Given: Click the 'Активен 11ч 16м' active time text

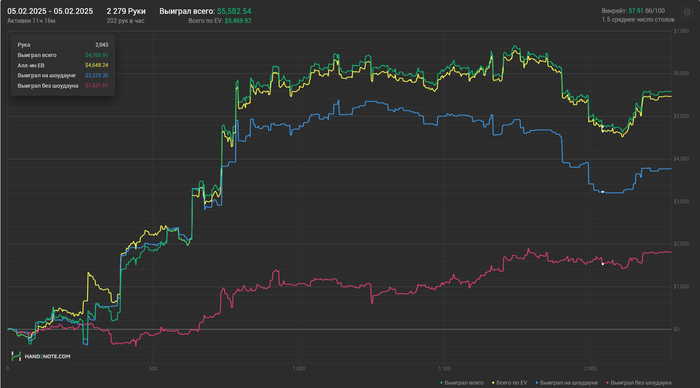Looking at the screenshot, I should point(31,21).
